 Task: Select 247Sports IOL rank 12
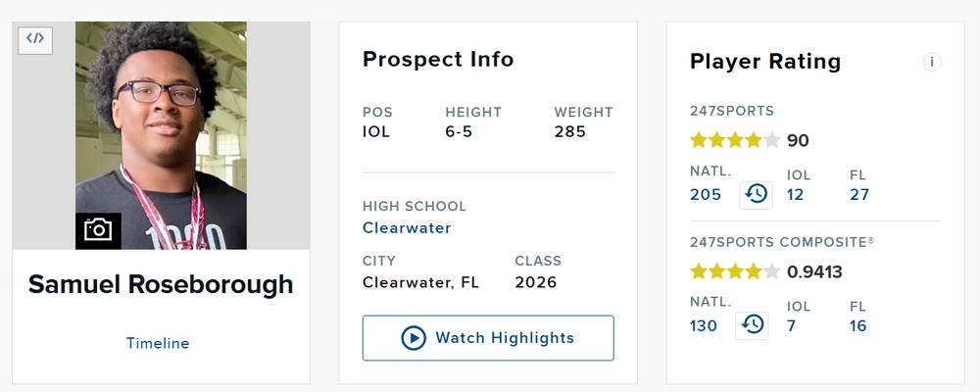point(795,194)
